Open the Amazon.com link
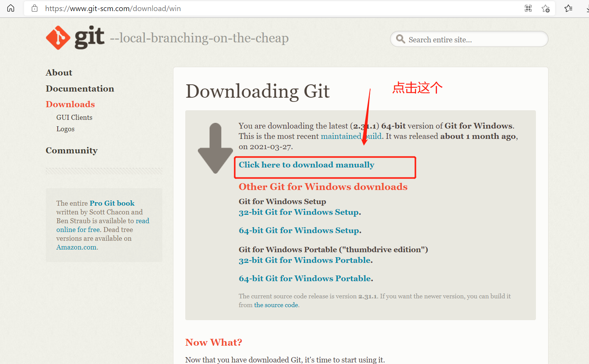Image resolution: width=589 pixels, height=364 pixels. point(76,247)
